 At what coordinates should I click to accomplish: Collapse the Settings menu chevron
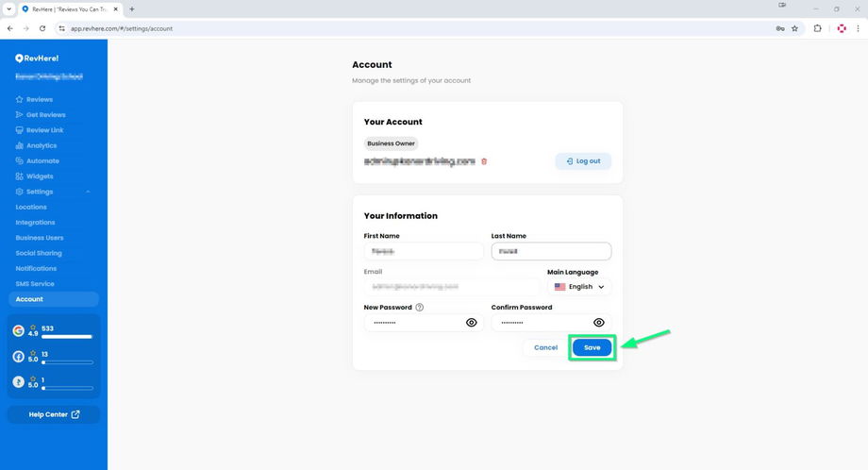88,192
